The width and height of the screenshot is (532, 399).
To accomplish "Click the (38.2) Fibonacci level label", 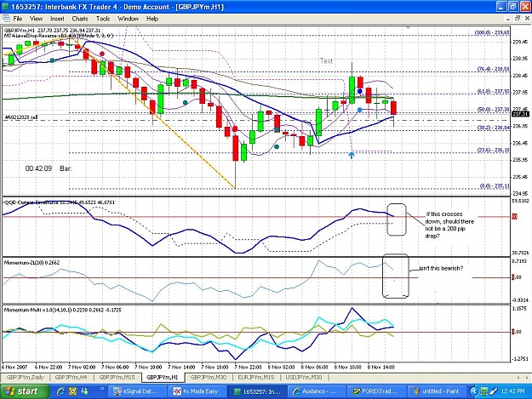I will tap(493, 128).
